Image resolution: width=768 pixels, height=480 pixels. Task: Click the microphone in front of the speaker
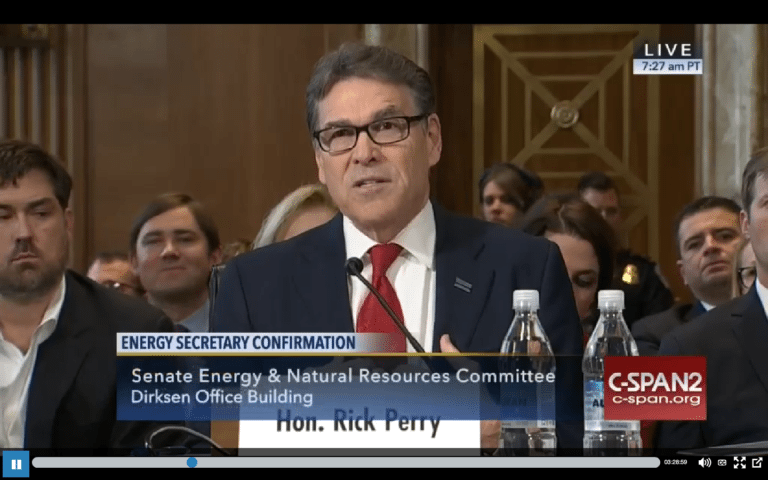point(354,266)
